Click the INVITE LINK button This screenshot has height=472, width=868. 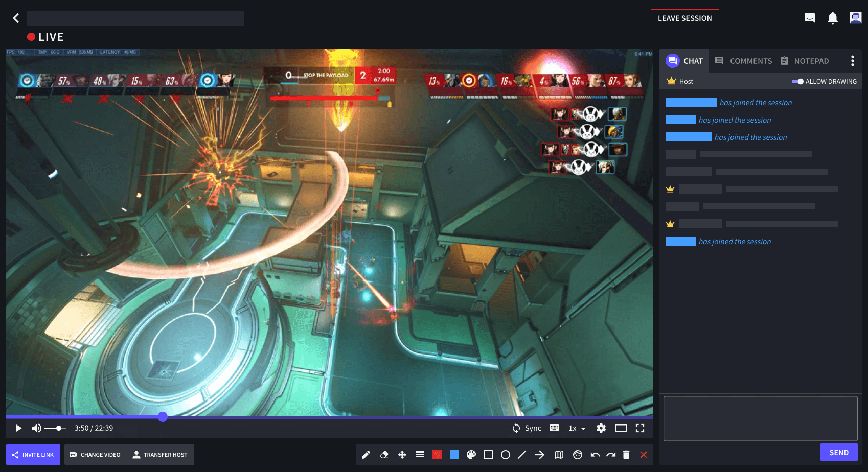(33, 454)
